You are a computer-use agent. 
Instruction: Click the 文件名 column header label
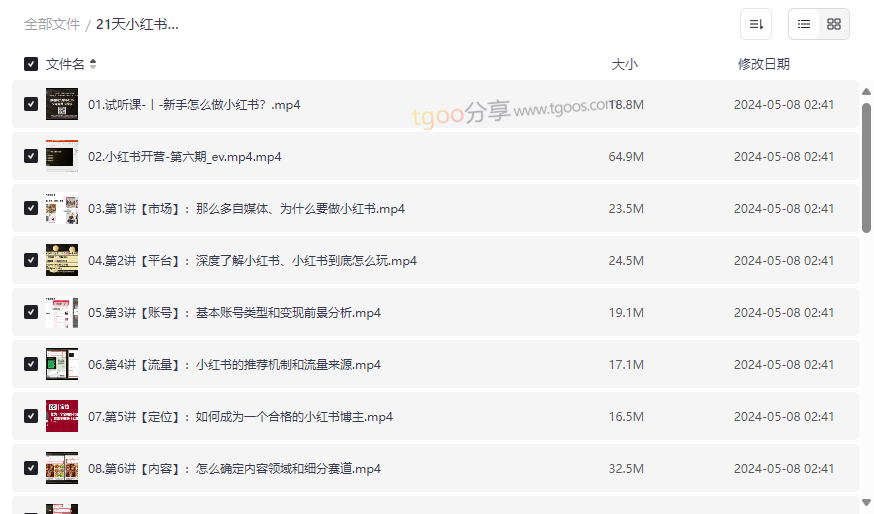[x=65, y=64]
